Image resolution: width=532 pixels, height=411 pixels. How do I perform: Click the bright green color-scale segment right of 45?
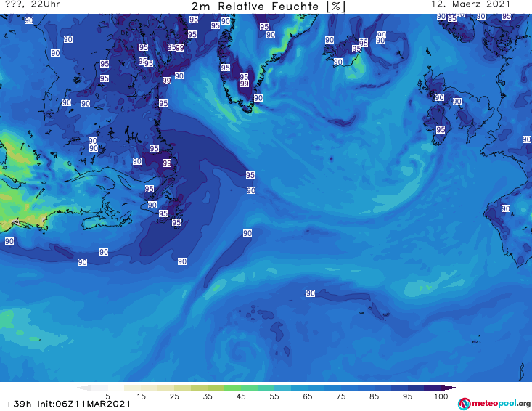pos(249,388)
